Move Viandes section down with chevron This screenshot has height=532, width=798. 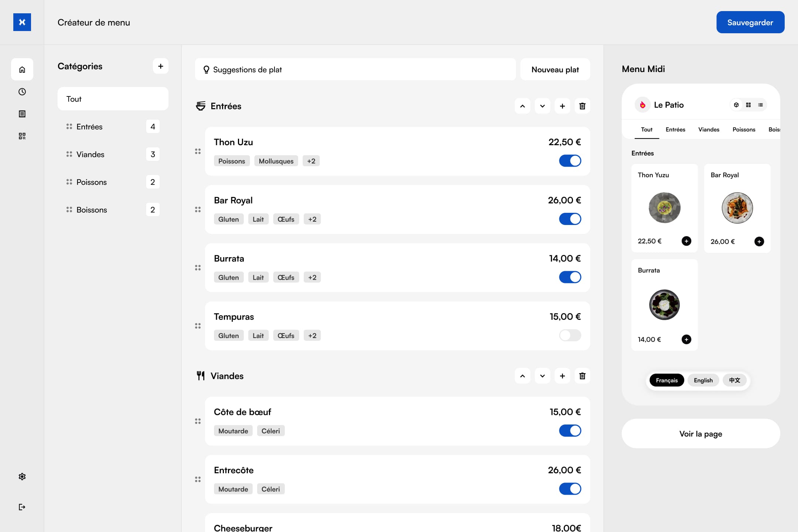542,376
